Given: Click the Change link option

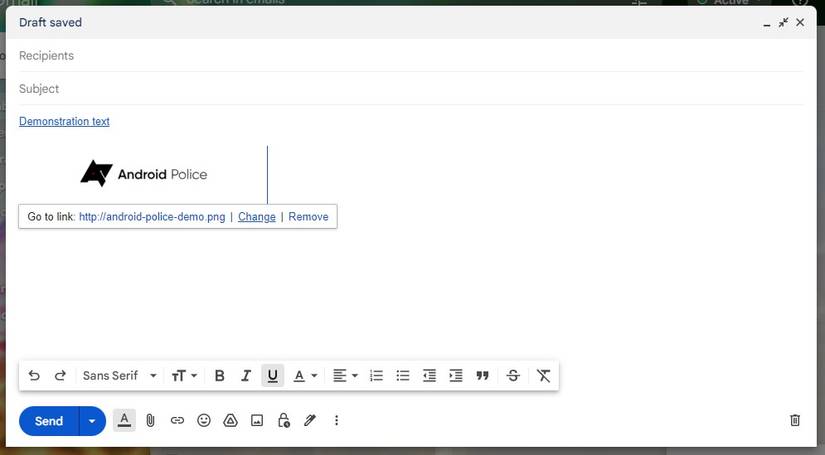Looking at the screenshot, I should (x=257, y=217).
